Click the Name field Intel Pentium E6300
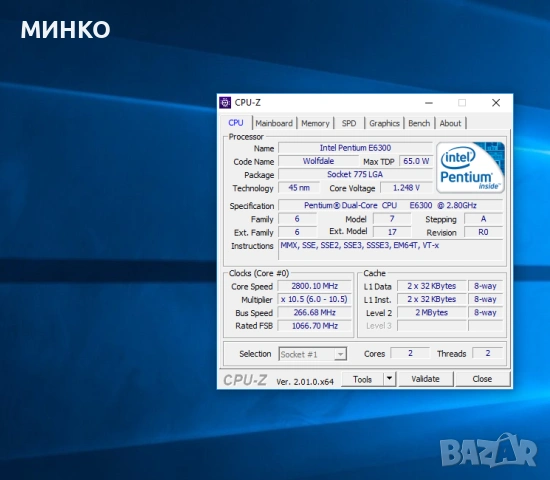550x480 pixels. click(355, 148)
